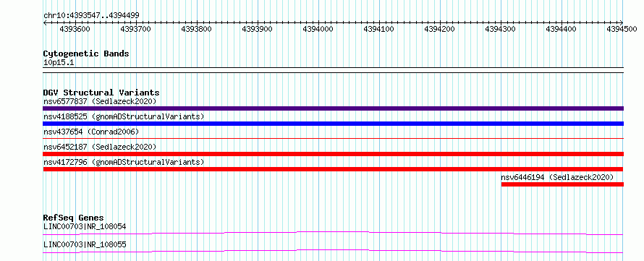Click ruler position 4394500

[x=622, y=29]
